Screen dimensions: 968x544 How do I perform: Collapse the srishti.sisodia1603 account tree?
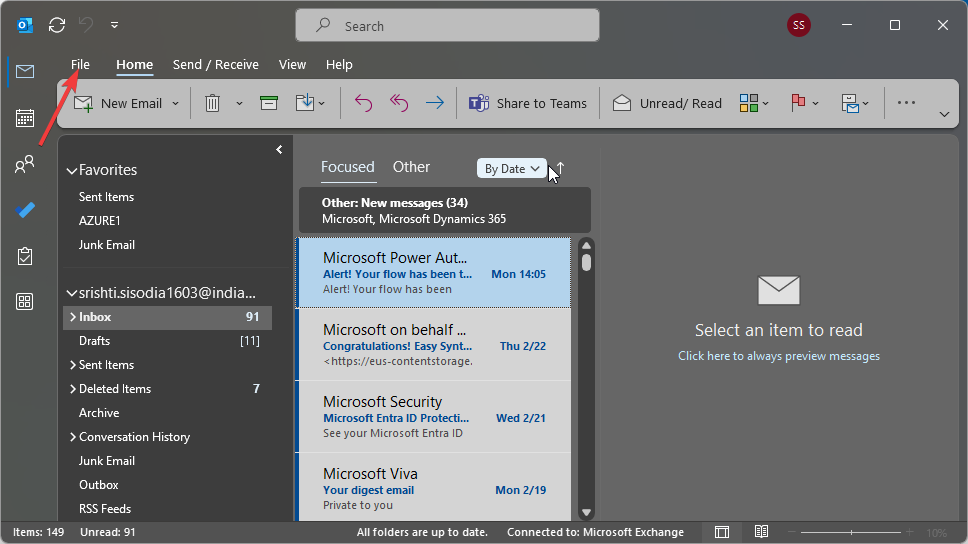[x=72, y=293]
